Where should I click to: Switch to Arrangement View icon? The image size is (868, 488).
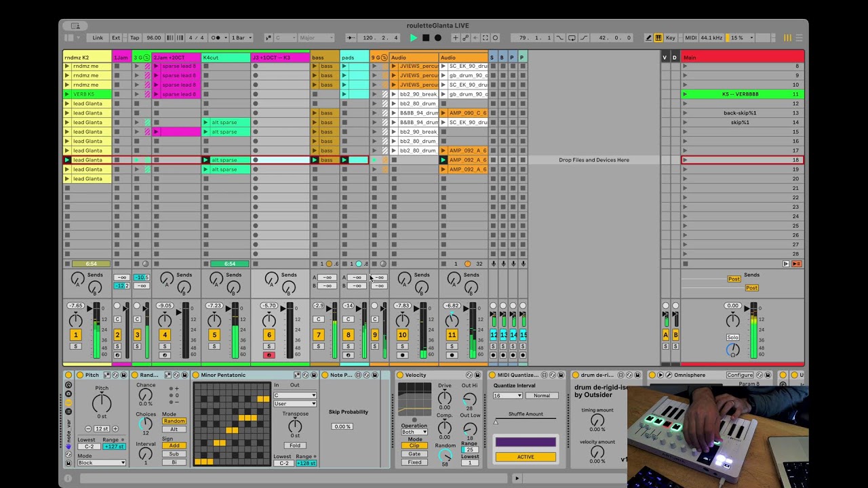pyautogui.click(x=798, y=38)
